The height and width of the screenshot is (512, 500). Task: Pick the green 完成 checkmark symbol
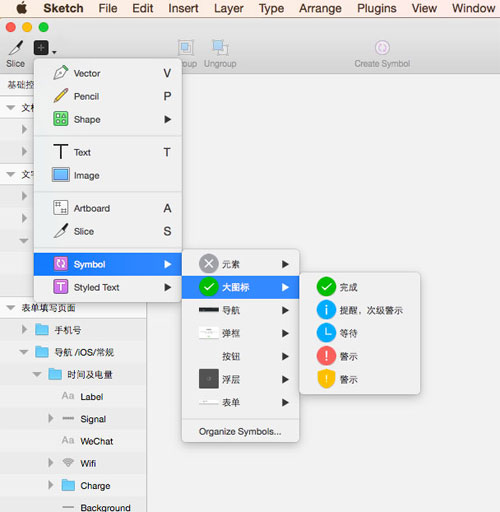tap(359, 287)
